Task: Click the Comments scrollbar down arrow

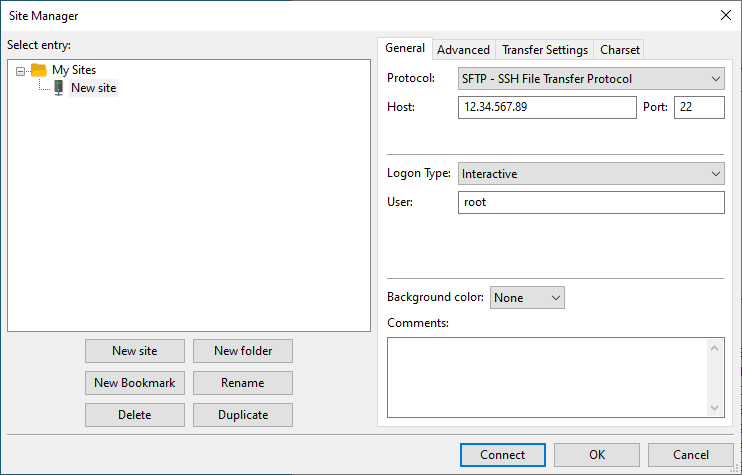Action: point(715,408)
